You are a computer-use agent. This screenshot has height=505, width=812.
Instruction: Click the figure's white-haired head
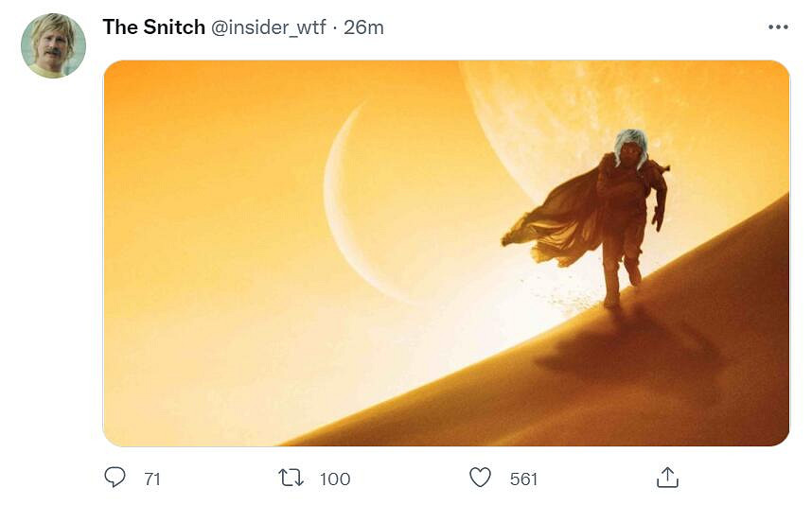pos(630,147)
